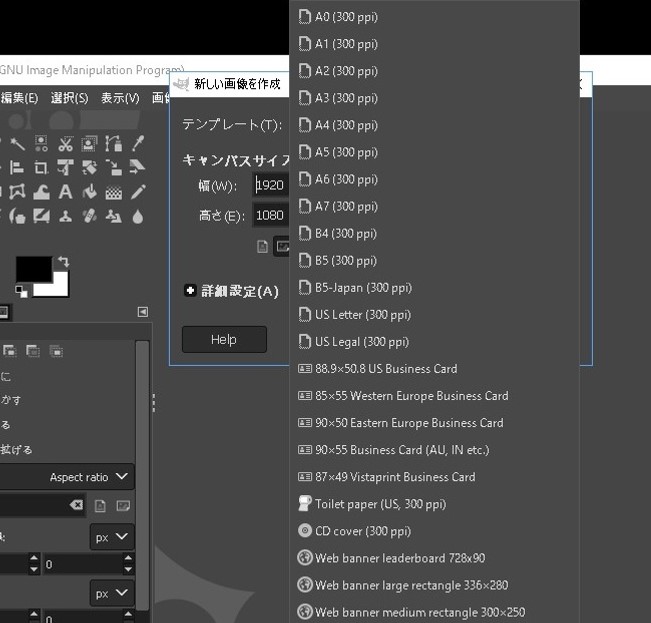
Task: Choose portrait orientation icon in dialog
Action: [x=263, y=246]
